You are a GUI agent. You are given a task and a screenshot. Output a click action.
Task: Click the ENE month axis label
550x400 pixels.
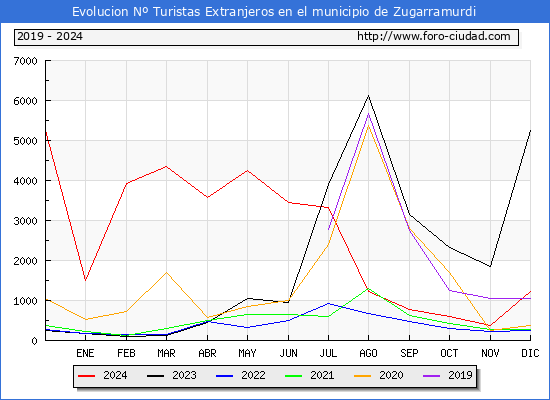(x=85, y=353)
